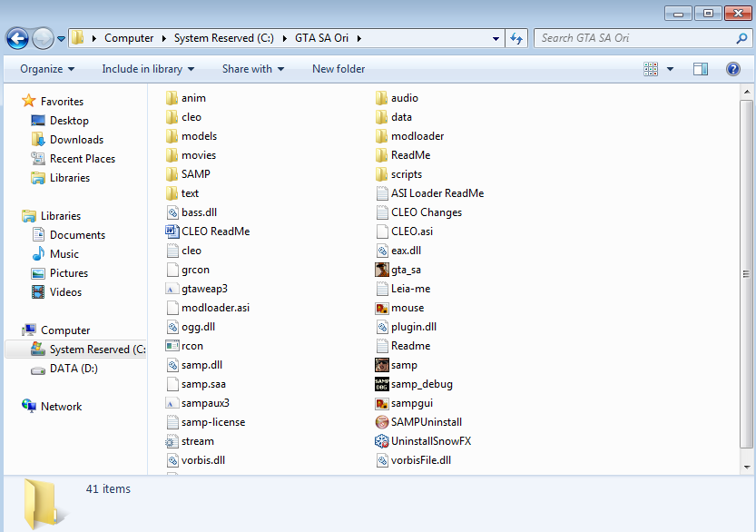Select the rcon application icon
The height and width of the screenshot is (532, 756).
pos(172,346)
